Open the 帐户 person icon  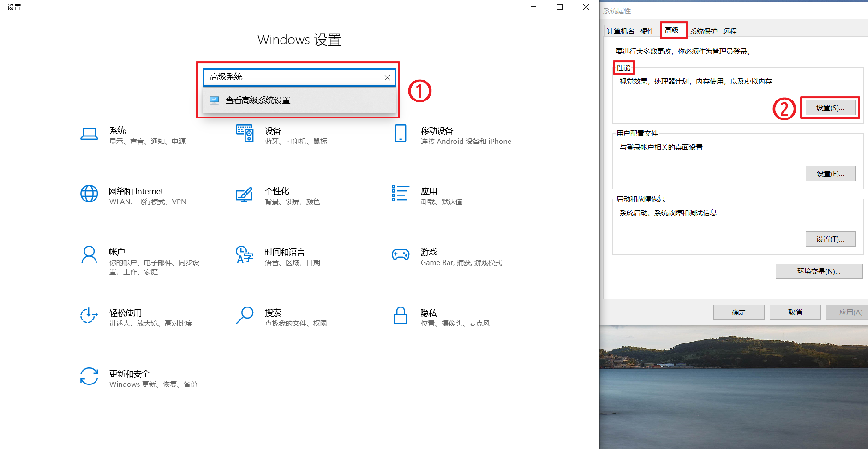(x=89, y=254)
